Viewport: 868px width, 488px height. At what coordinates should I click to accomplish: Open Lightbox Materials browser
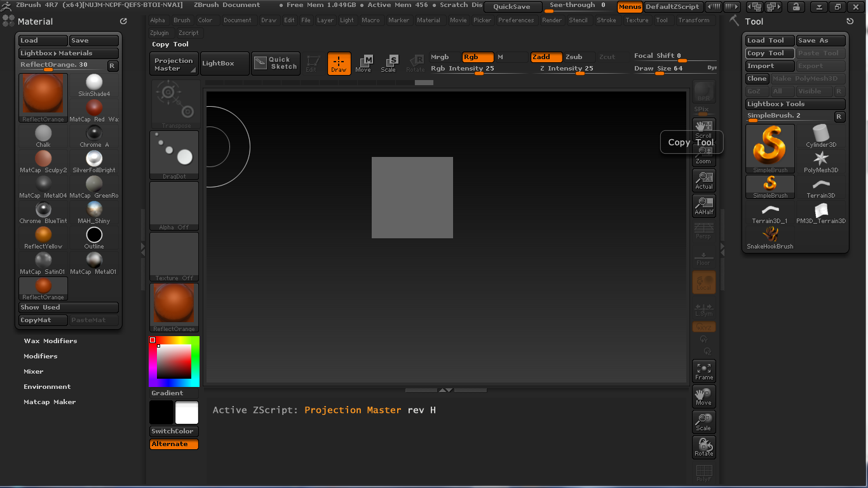click(x=69, y=53)
